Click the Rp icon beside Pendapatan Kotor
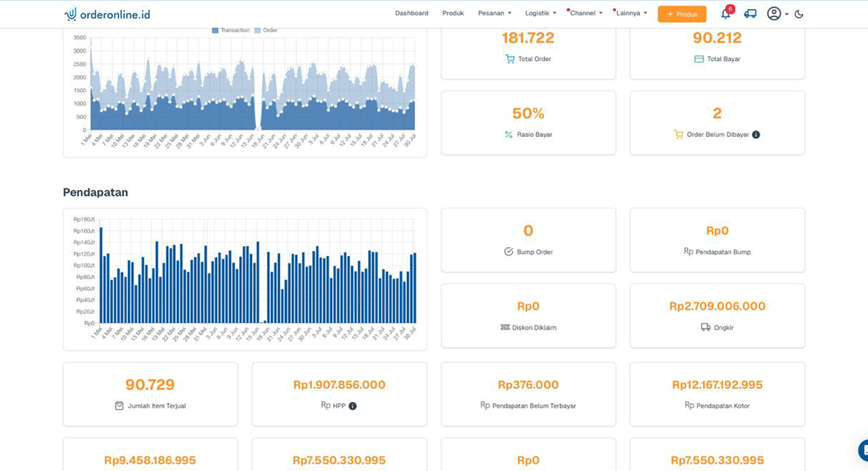Viewport: 868px width, 471px height. [689, 405]
